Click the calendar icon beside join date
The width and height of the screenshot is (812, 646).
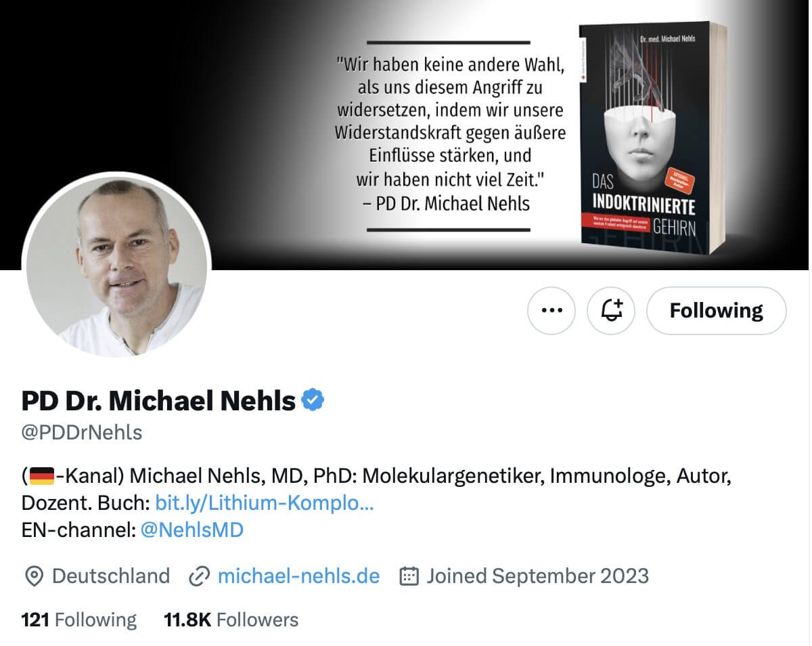coord(409,576)
